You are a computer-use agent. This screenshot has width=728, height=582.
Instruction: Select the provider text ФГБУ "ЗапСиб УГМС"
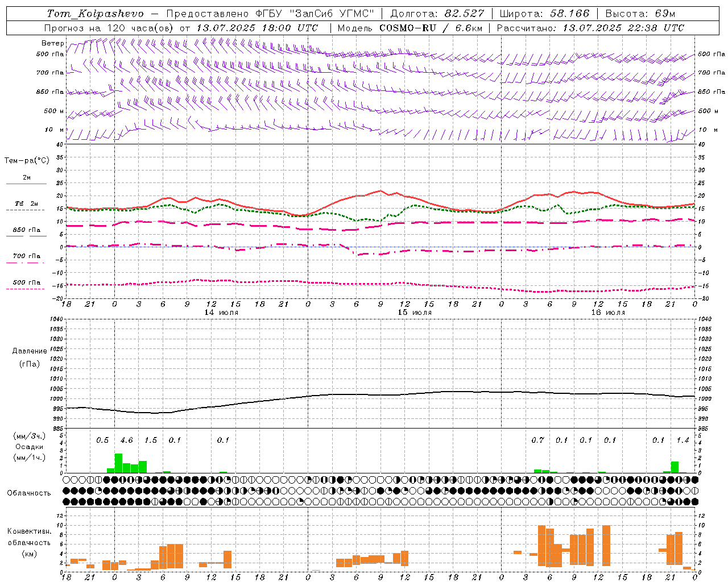[315, 14]
